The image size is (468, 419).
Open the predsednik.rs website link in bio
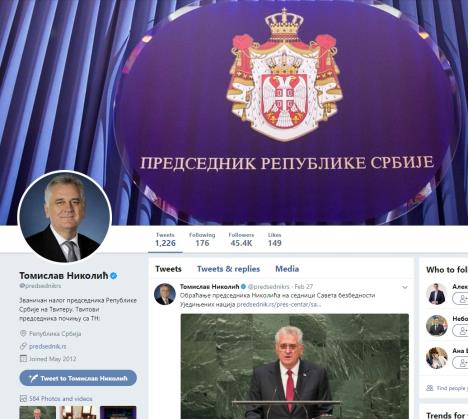pyautogui.click(x=47, y=347)
